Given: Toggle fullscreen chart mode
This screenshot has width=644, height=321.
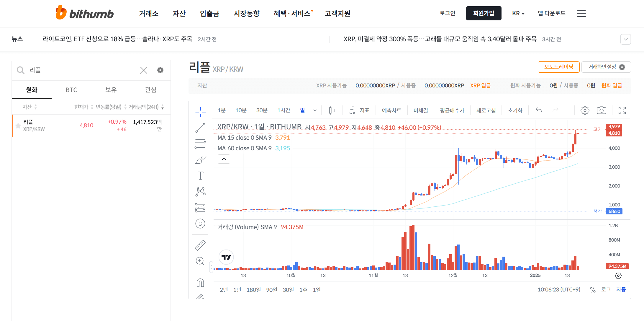Looking at the screenshot, I should 622,110.
